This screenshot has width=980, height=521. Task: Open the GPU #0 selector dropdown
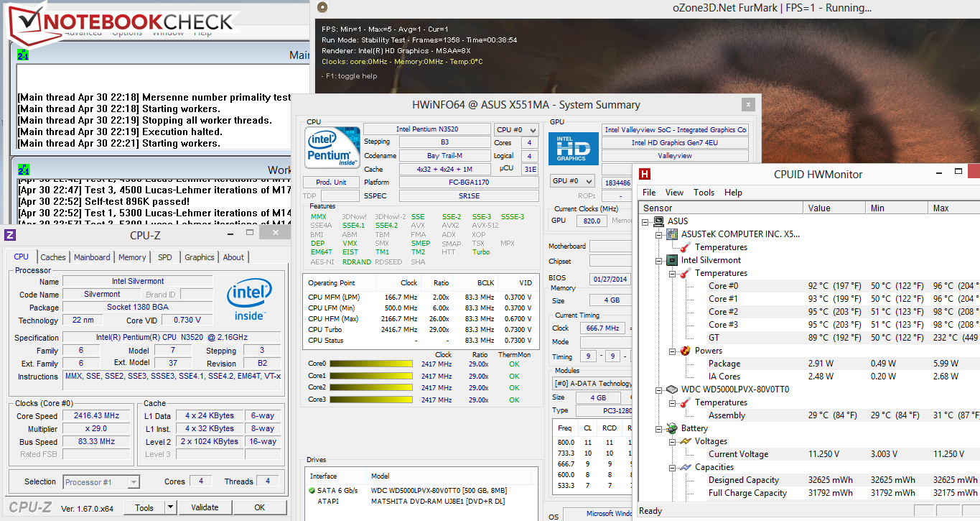pyautogui.click(x=572, y=181)
